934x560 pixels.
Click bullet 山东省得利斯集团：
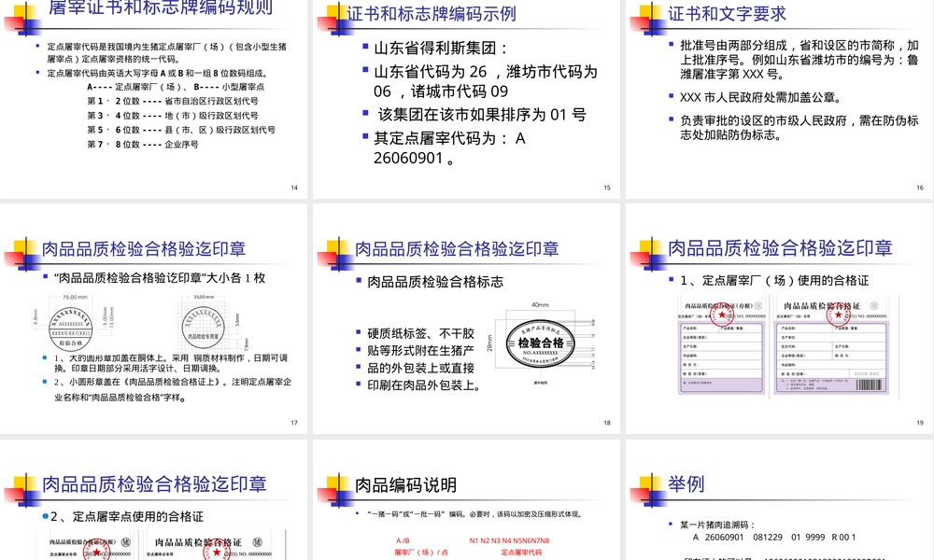pos(441,48)
